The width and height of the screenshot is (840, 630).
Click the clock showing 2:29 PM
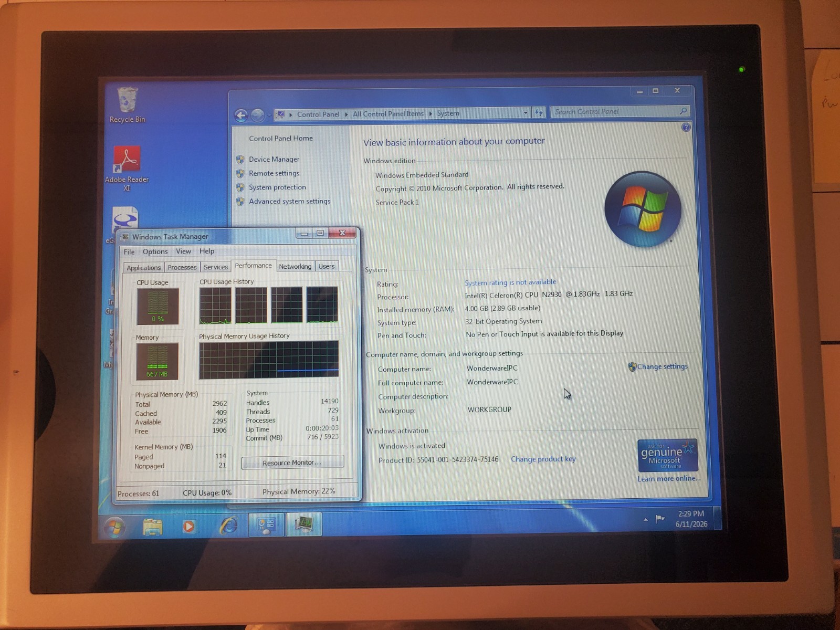[691, 519]
